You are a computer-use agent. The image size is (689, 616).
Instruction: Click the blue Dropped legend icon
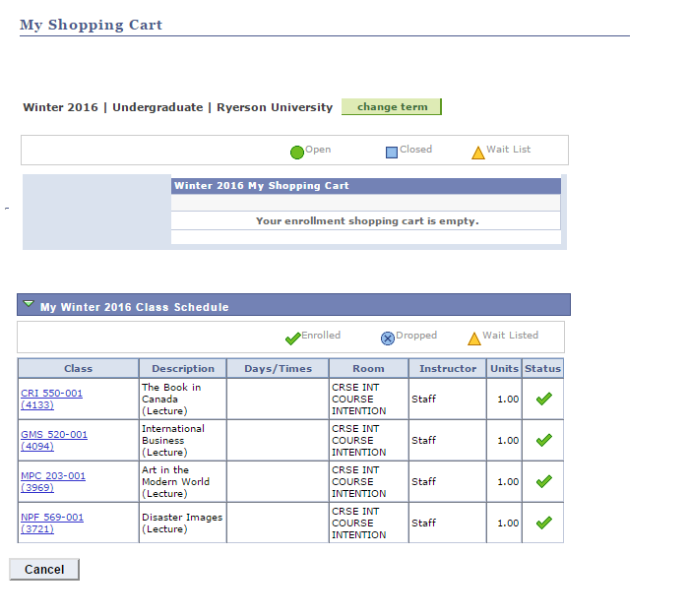click(388, 339)
